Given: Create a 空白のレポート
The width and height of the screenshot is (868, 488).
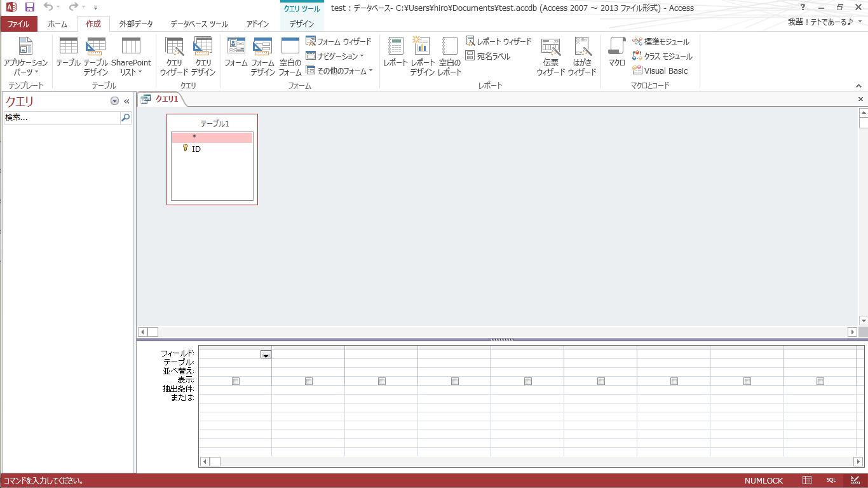Looking at the screenshot, I should [449, 57].
